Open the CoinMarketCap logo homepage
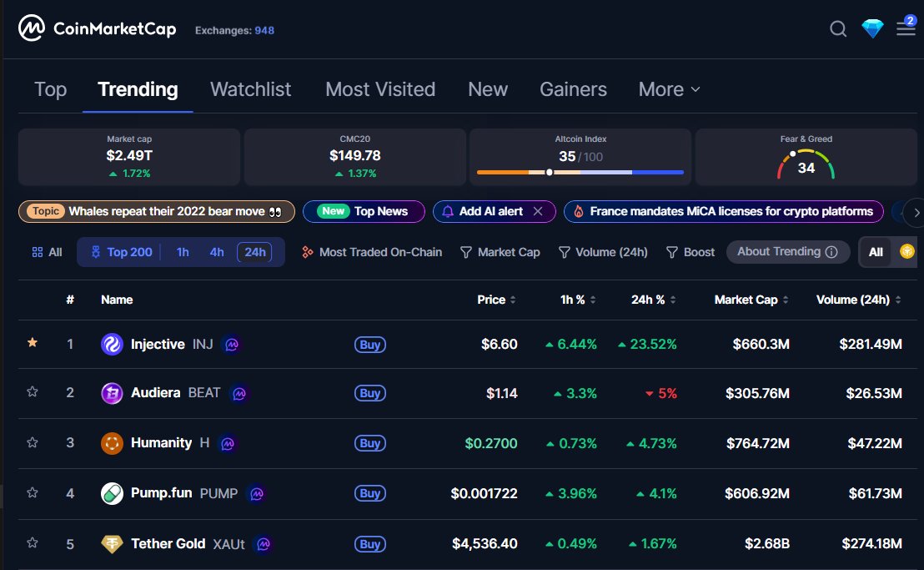Screen dimensions: 924x570 (98, 28)
